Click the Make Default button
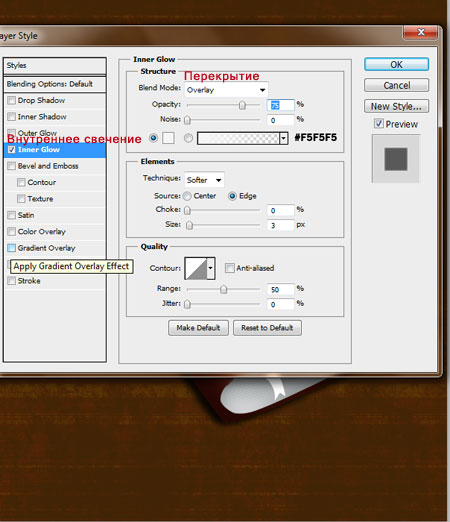The image size is (450, 522). click(198, 328)
